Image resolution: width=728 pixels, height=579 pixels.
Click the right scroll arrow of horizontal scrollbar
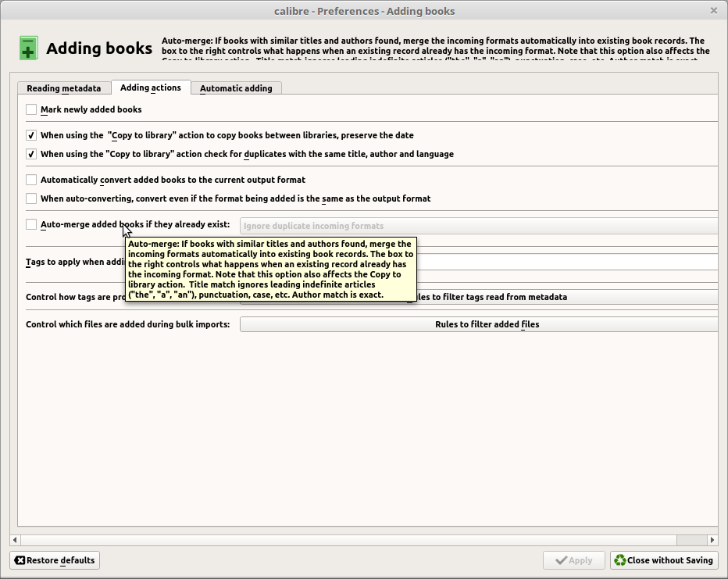click(712, 539)
